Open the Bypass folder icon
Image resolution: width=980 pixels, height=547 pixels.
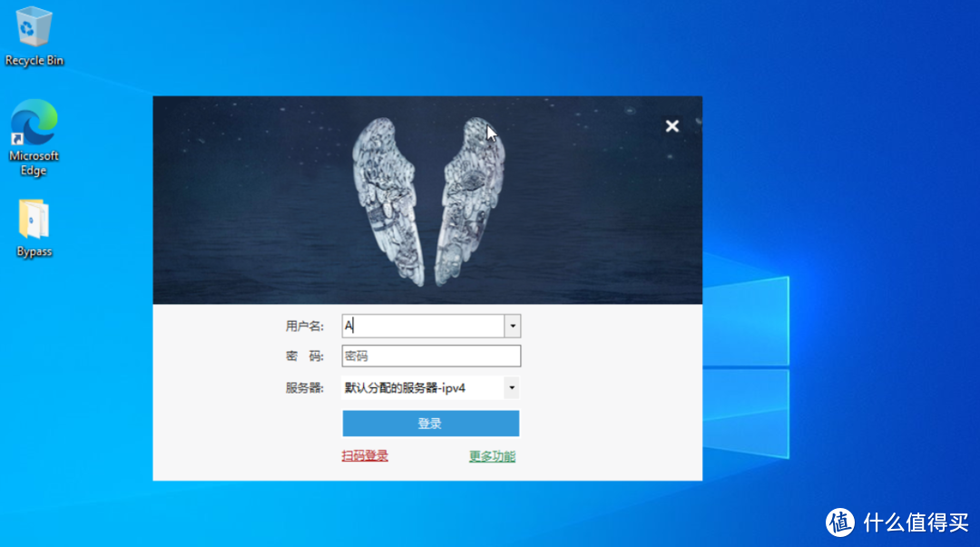click(34, 220)
